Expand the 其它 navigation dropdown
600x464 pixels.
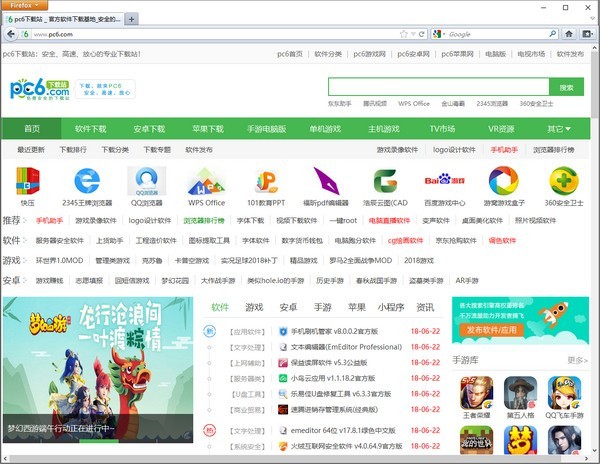(559, 129)
